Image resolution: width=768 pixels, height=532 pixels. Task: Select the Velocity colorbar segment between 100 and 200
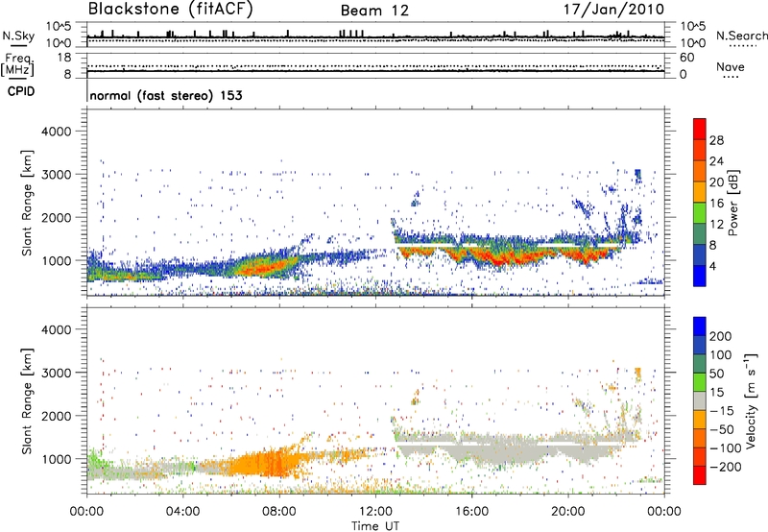[700, 345]
